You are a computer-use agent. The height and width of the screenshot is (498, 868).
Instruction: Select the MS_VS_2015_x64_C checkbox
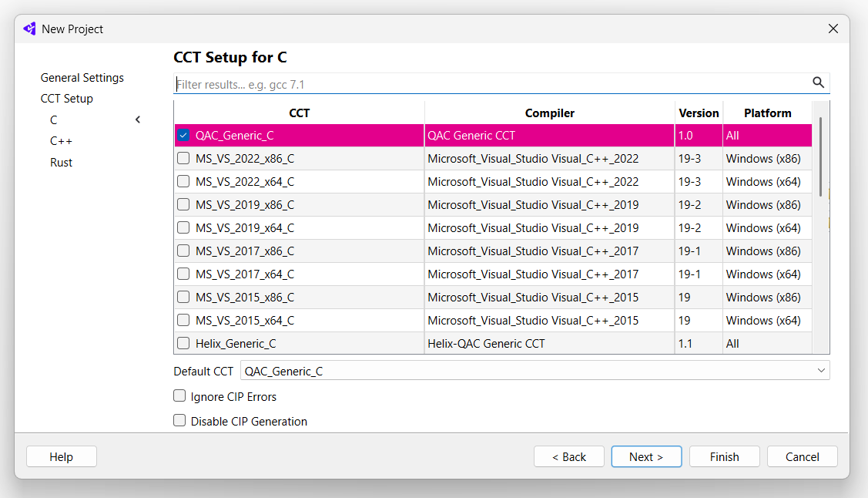coord(183,320)
